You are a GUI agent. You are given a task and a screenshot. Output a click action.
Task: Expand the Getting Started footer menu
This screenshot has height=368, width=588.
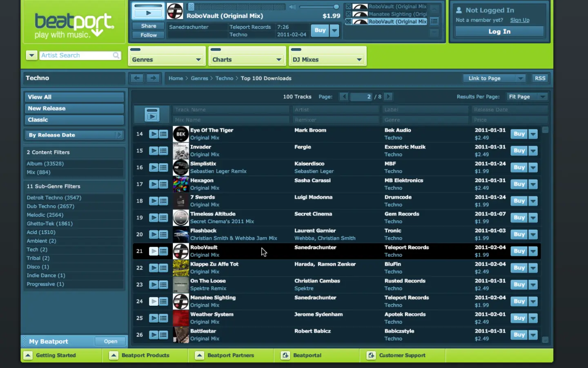tap(28, 355)
